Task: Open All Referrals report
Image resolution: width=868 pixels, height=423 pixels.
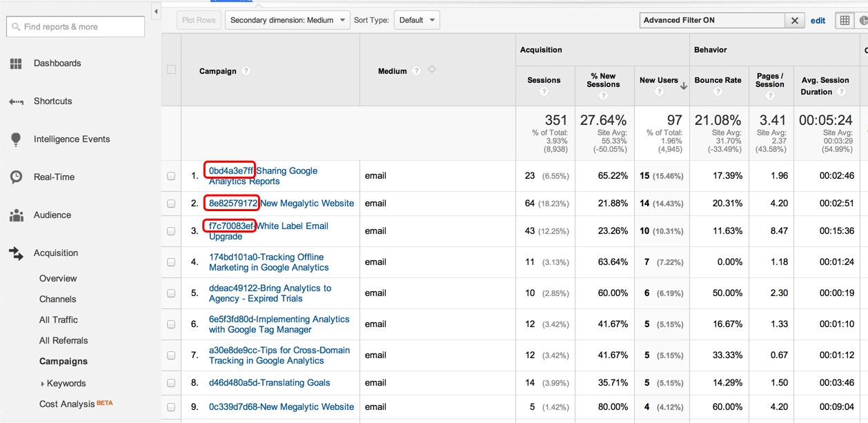Action: (63, 341)
